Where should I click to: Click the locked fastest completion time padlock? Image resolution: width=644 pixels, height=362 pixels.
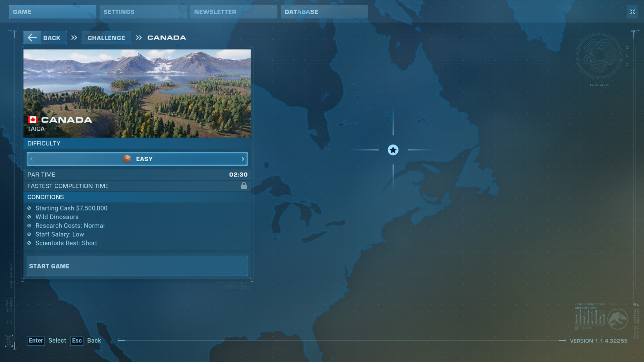pos(244,186)
